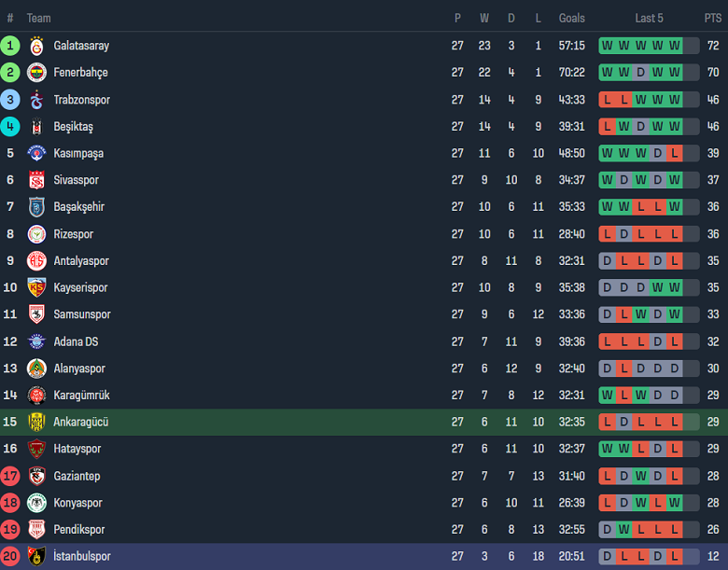
Task: Click the Team column header
Action: (39, 19)
